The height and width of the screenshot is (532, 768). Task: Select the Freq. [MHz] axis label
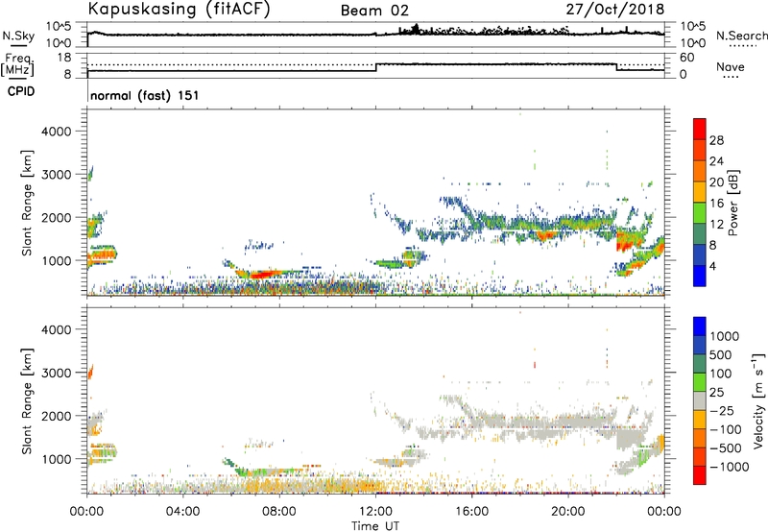tap(17, 65)
